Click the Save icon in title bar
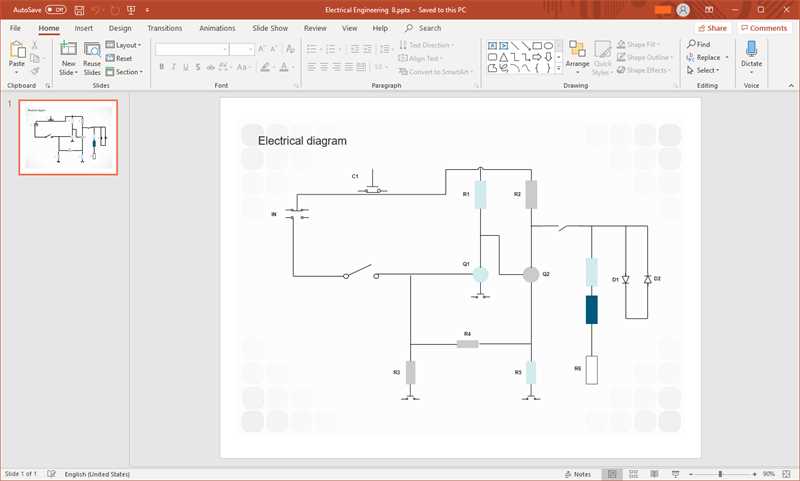Viewport: 800px width, 481px height. (79, 10)
